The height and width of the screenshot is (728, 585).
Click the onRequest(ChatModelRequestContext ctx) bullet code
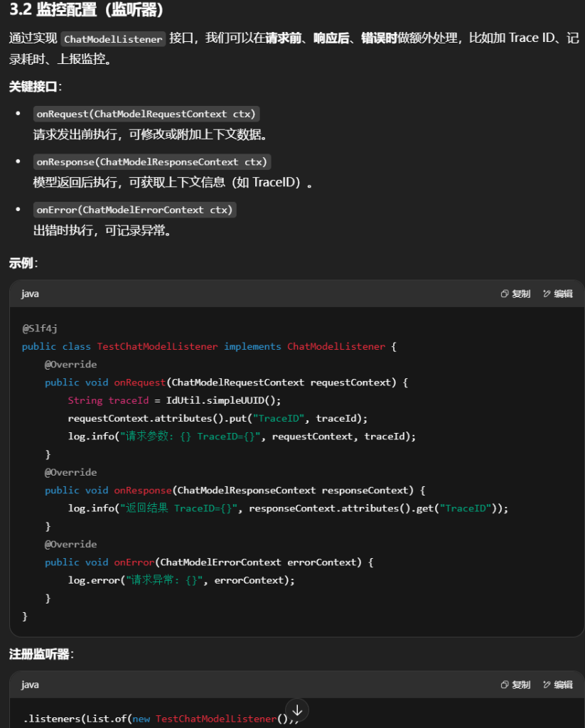pyautogui.click(x=146, y=114)
